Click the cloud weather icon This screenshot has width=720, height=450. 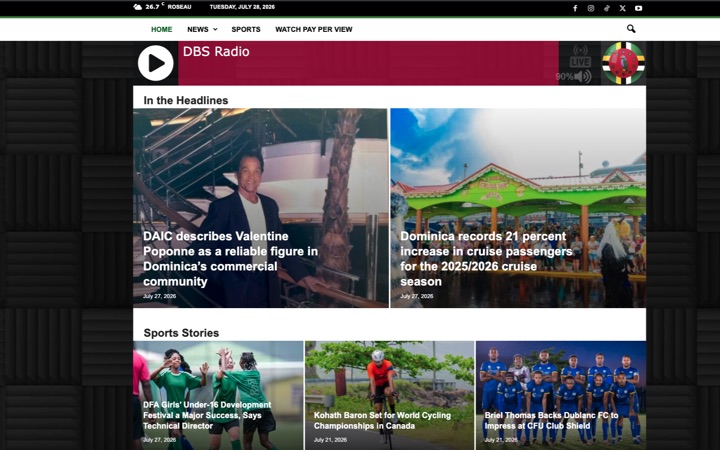pyautogui.click(x=137, y=7)
